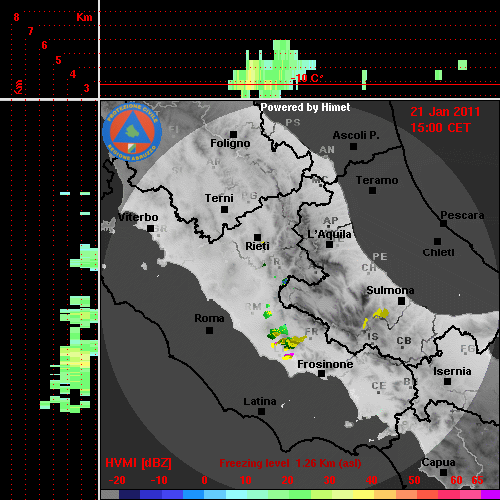The width and height of the screenshot is (500, 500).
Task: Pick the magenta swatch of the color bar
Action: click(491, 494)
